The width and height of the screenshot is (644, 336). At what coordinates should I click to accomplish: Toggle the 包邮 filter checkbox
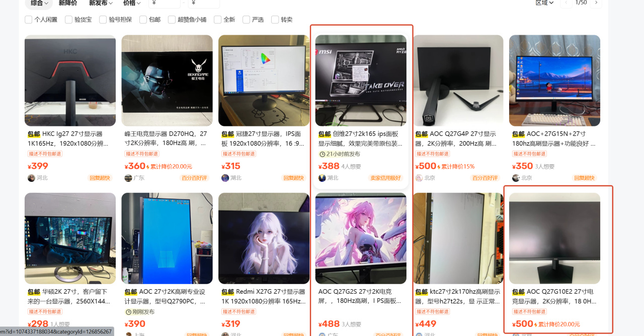click(x=142, y=20)
